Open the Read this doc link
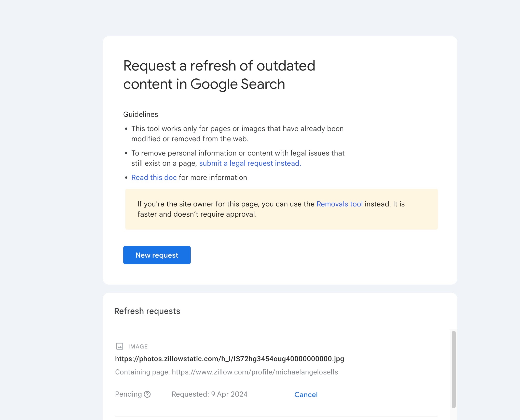 tap(154, 177)
